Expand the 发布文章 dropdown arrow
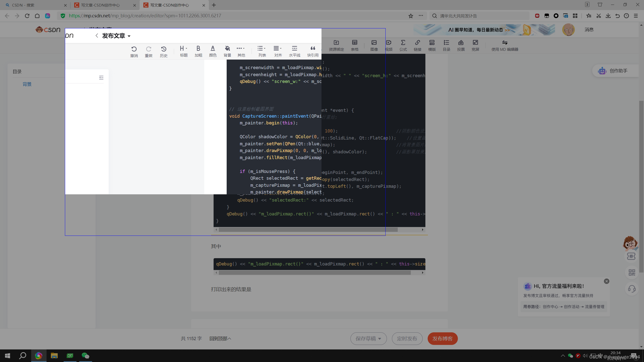The width and height of the screenshot is (644, 362). [129, 36]
